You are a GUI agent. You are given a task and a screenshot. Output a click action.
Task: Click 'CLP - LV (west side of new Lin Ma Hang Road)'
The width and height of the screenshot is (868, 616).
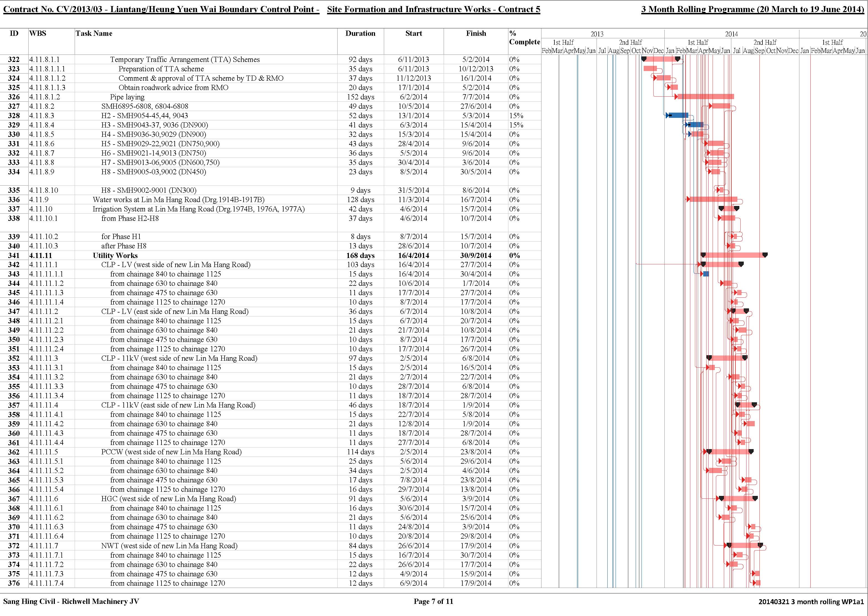pos(176,265)
